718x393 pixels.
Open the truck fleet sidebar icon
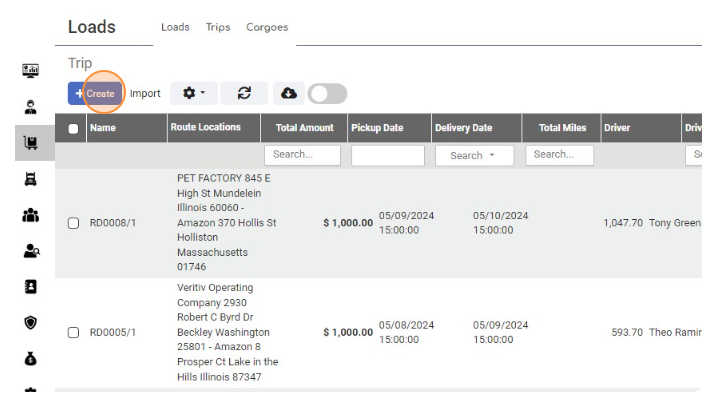coord(31,179)
